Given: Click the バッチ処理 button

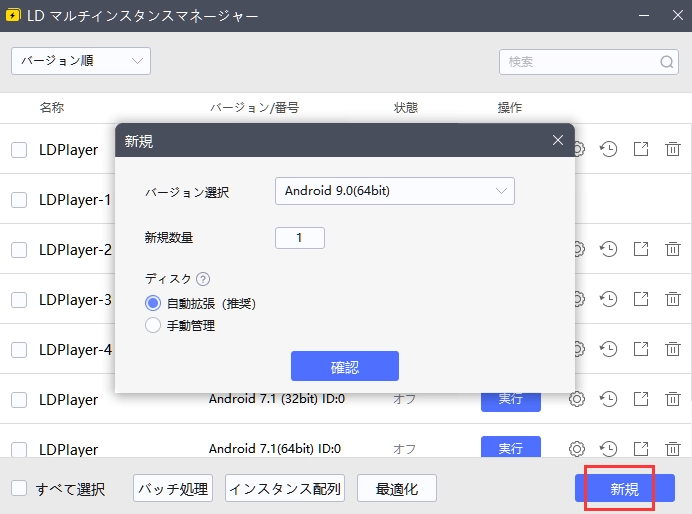Looking at the screenshot, I should pyautogui.click(x=173, y=488).
